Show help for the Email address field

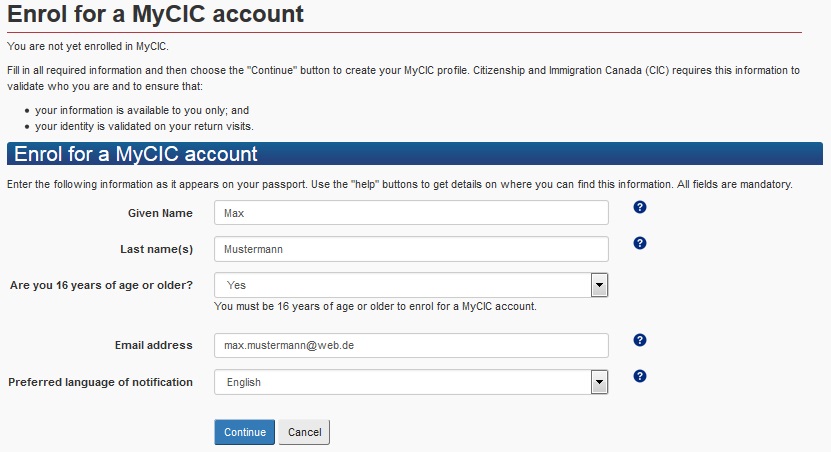[640, 340]
